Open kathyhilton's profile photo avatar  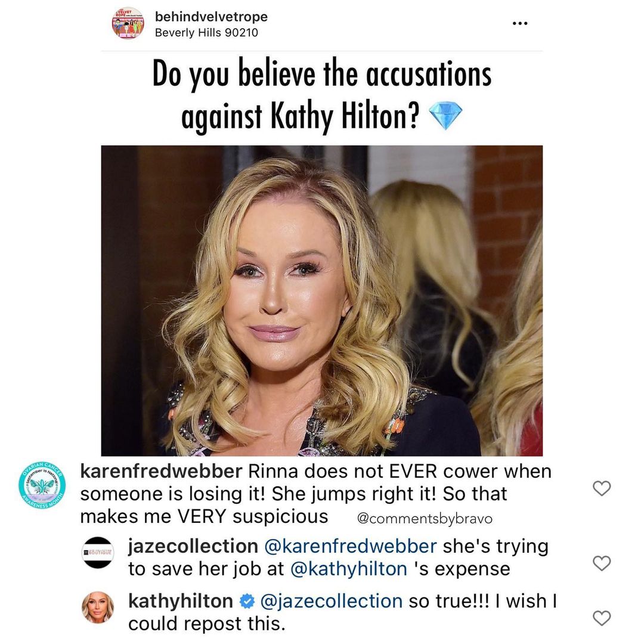point(97,607)
